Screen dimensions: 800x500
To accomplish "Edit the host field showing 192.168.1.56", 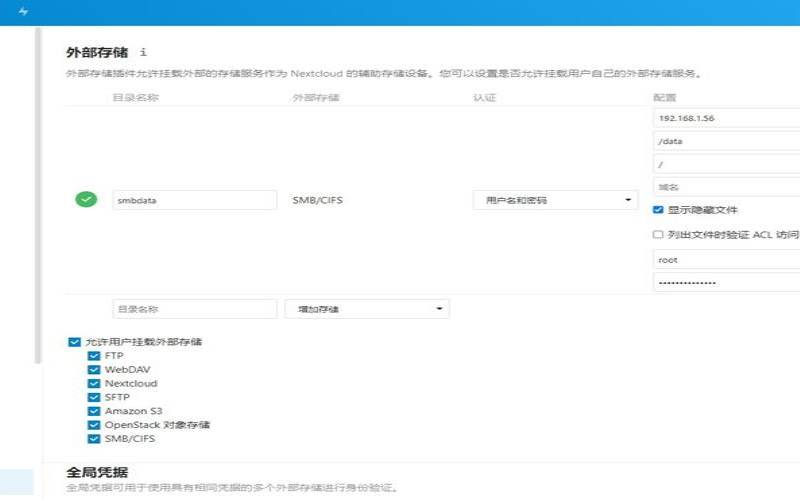I will (727, 118).
